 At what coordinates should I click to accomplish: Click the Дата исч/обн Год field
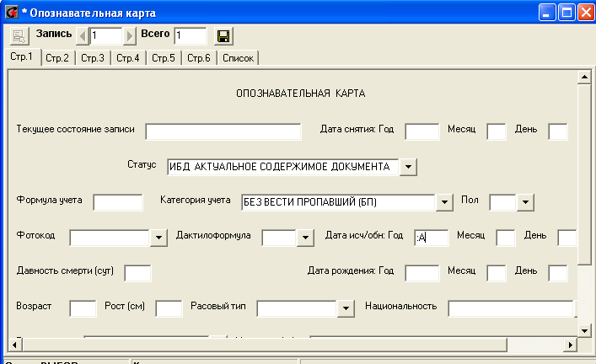click(x=432, y=238)
